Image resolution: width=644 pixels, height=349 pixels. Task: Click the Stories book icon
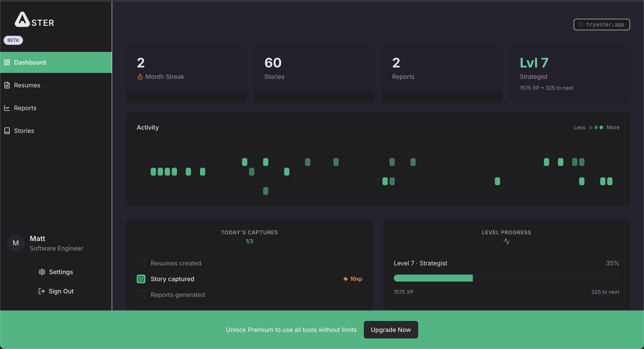click(x=7, y=131)
